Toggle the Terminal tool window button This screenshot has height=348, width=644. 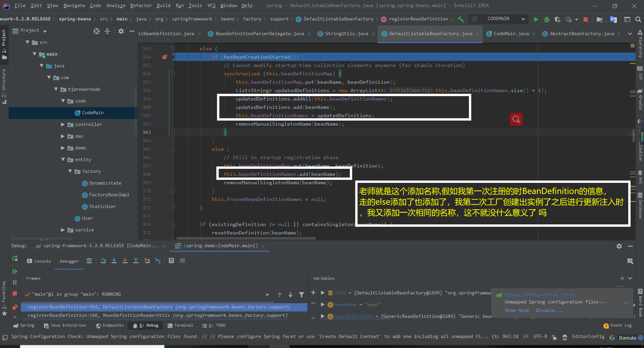tap(180, 325)
